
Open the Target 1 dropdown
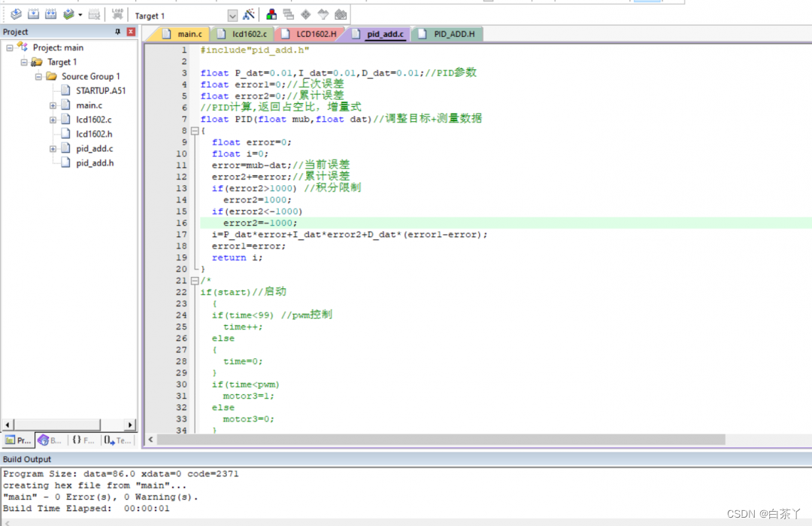232,15
